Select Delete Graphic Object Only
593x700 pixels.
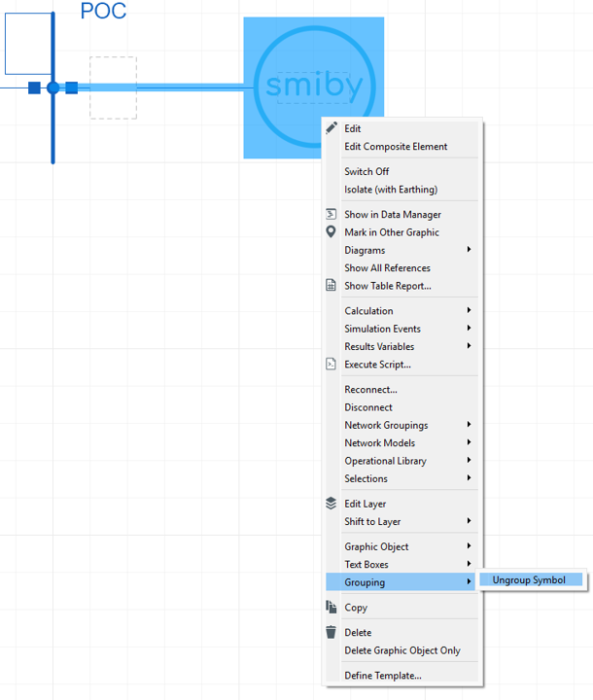(402, 650)
